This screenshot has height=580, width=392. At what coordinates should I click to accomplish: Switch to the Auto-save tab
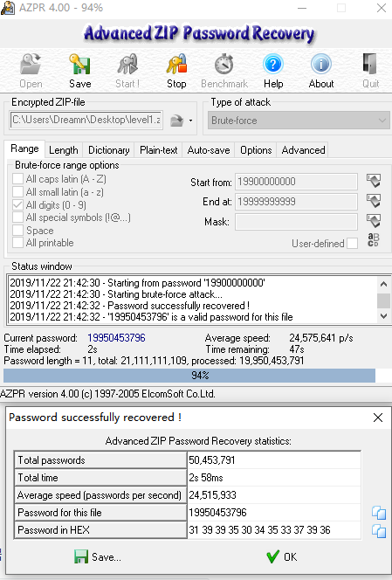point(209,150)
